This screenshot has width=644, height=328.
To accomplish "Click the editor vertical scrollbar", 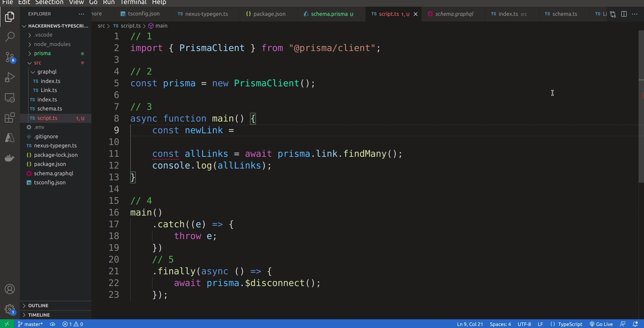I will pos(641,106).
